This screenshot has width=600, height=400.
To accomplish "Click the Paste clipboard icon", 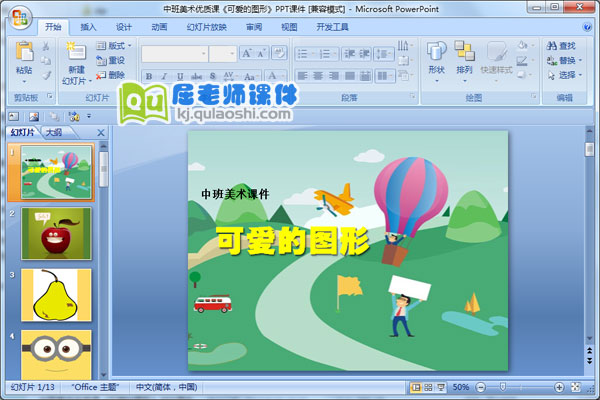I will (x=24, y=51).
